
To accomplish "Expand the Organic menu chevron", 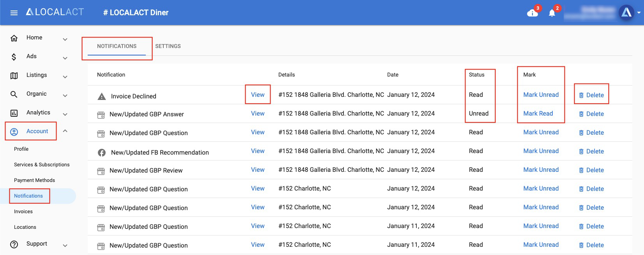I will (65, 96).
